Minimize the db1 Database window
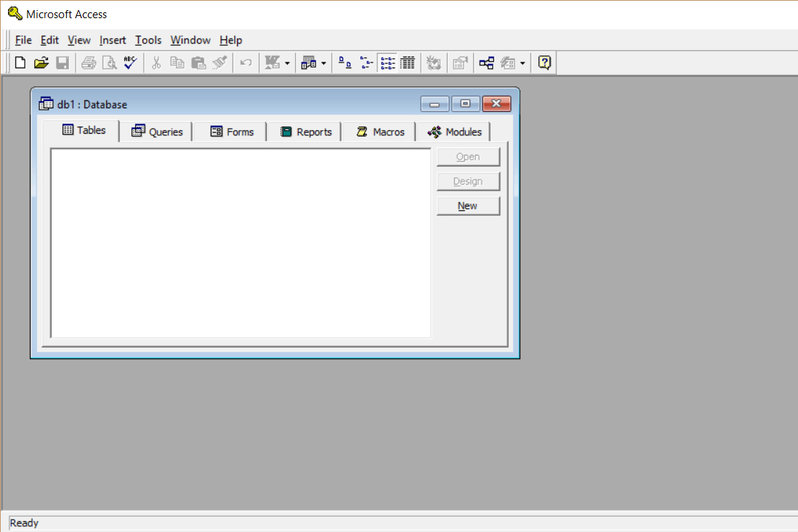Screen dimensions: 798x532 point(435,104)
